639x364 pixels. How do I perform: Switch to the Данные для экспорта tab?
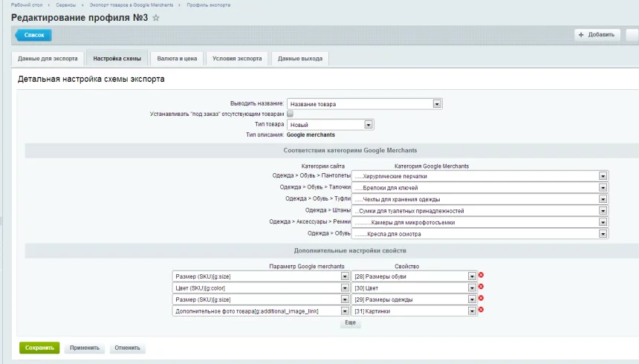click(48, 58)
